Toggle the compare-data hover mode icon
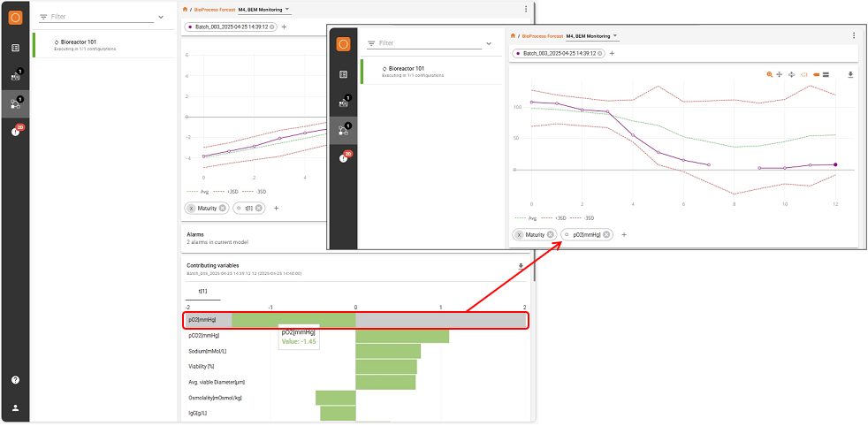This screenshot has height=426, width=868. coord(826,74)
